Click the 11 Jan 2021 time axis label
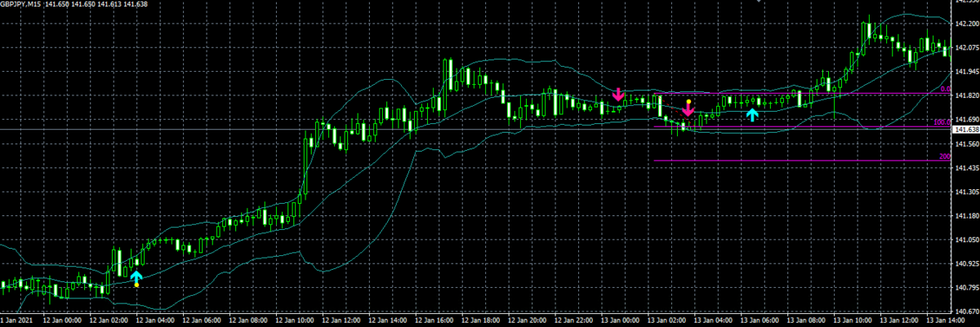The height and width of the screenshot is (327, 980). pos(15,321)
